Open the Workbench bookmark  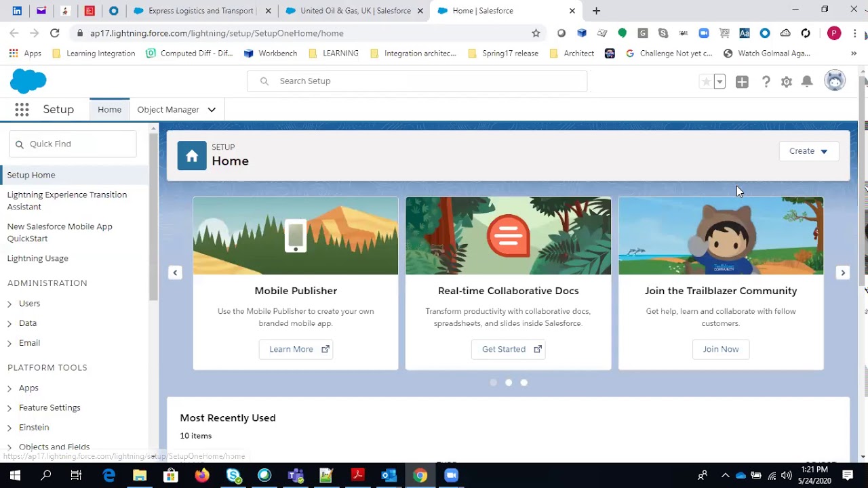pos(271,54)
